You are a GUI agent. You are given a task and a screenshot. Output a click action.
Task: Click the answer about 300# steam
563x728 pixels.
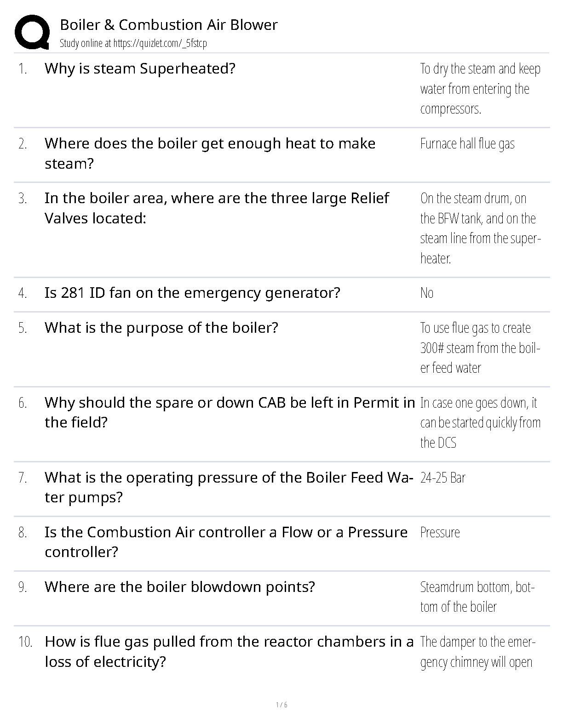pyautogui.click(x=479, y=348)
